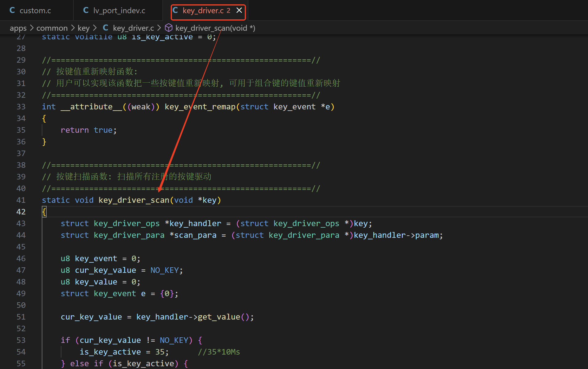Place cursor on key_driver_scan function name
Screen dimensions: 588x369
click(x=134, y=200)
